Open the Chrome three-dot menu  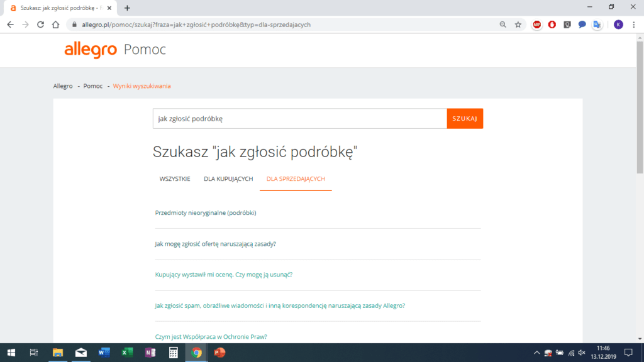[x=634, y=25]
